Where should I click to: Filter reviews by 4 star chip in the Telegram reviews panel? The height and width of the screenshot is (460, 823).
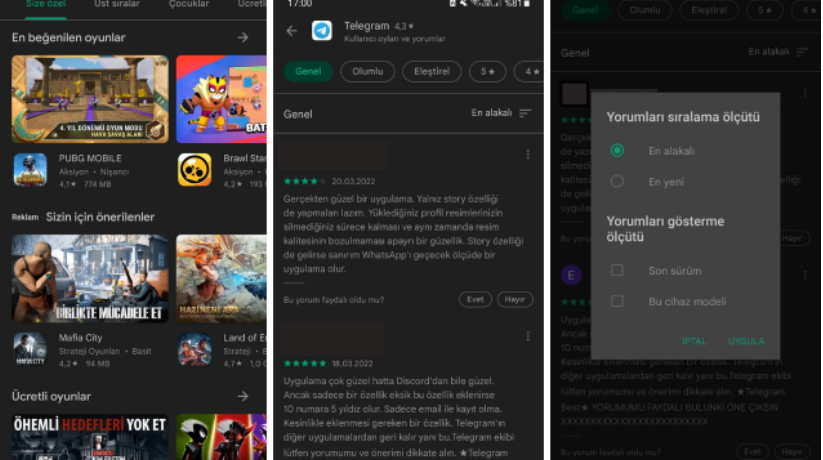[529, 71]
